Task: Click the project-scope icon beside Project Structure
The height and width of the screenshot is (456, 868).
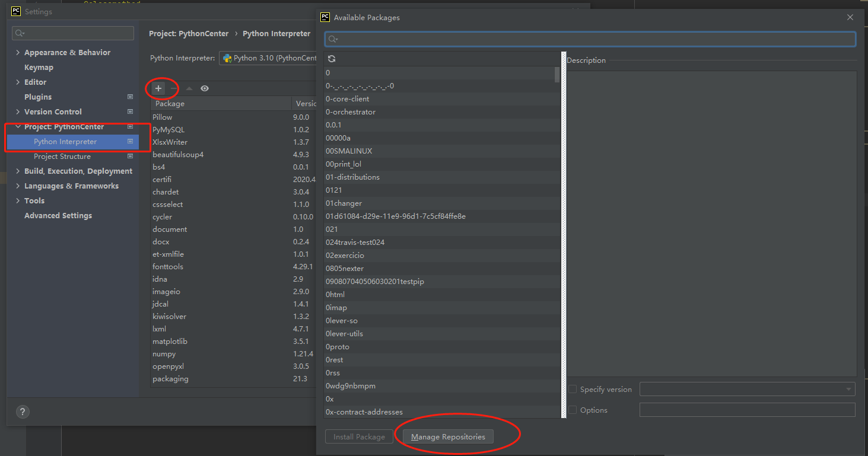Action: click(x=130, y=157)
